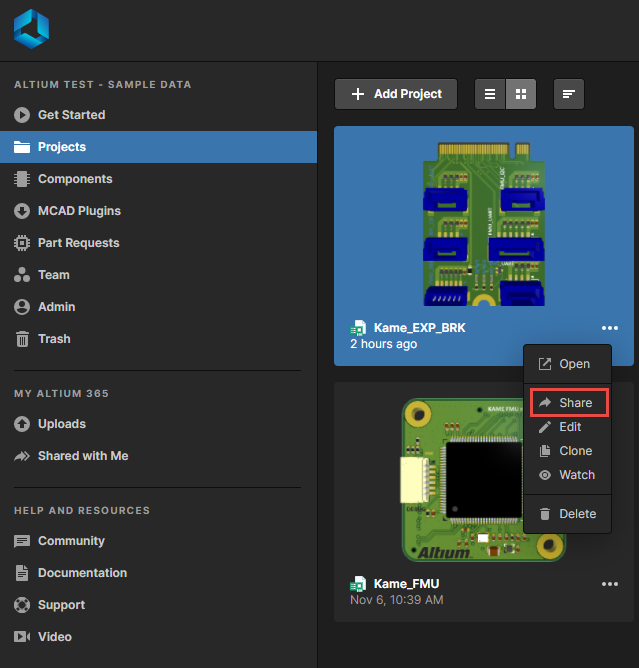Click the Admin user icon
This screenshot has width=639, height=668.
tap(22, 307)
